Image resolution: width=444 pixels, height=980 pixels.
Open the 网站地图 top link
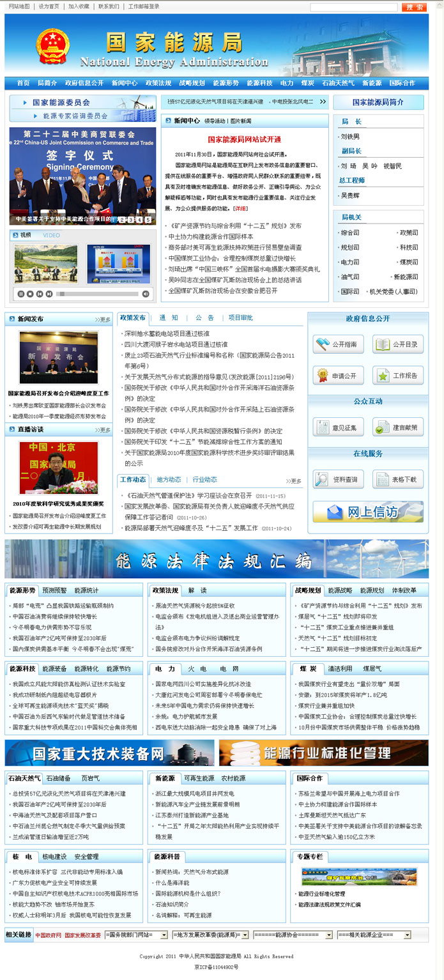point(19,6)
